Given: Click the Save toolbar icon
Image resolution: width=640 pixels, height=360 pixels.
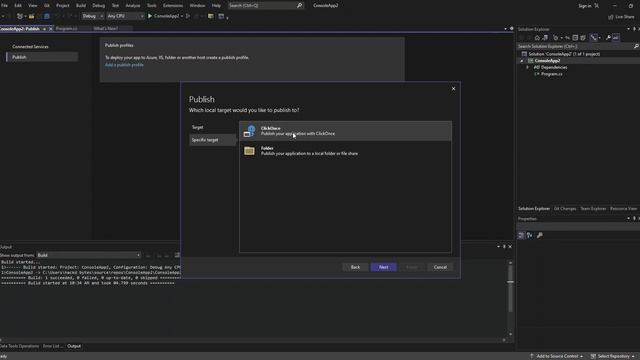Looking at the screenshot, I should [x=47, y=16].
